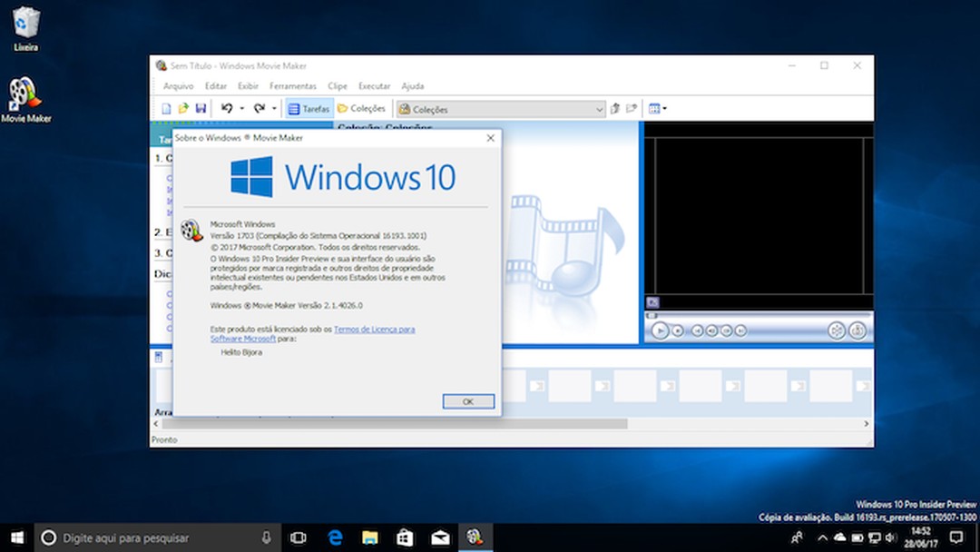This screenshot has width=980, height=552.
Task: Open the Ferramentas menu
Action: [x=293, y=85]
